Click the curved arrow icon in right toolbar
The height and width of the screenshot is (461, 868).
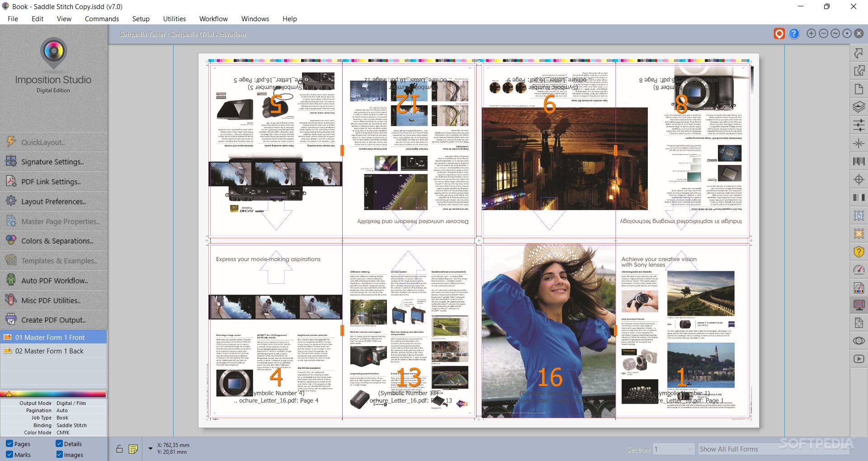(859, 53)
